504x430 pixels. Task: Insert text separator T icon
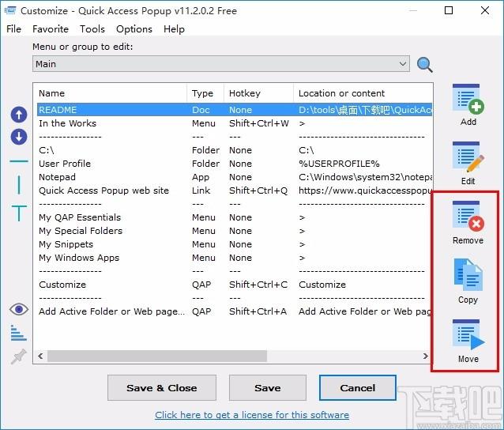19,213
